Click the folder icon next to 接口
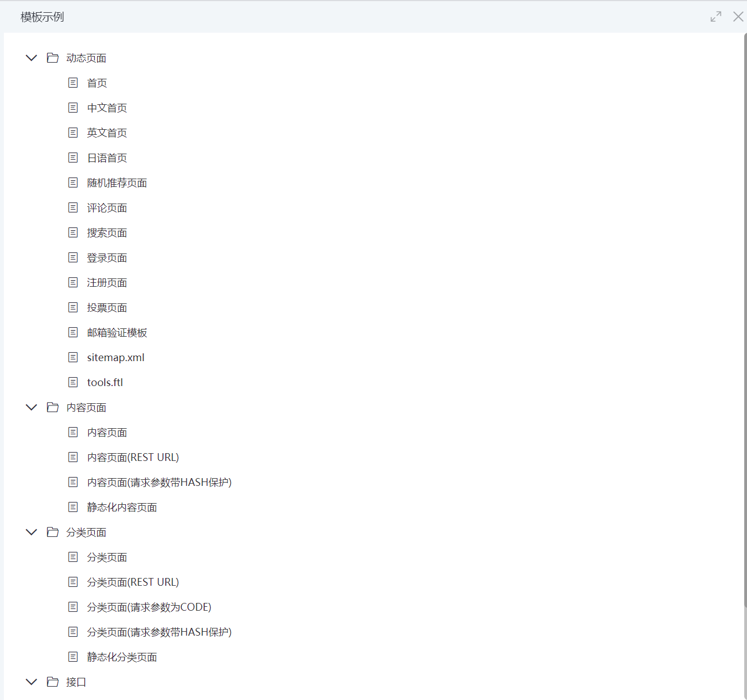Image resolution: width=747 pixels, height=700 pixels. tap(53, 682)
